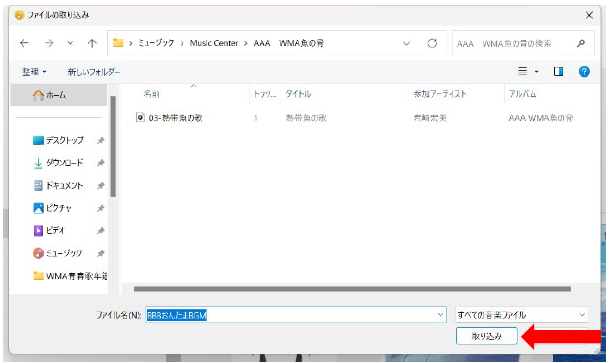Click the album cell AAA WMA魚の骨
This screenshot has height=363, width=610.
pos(541,117)
